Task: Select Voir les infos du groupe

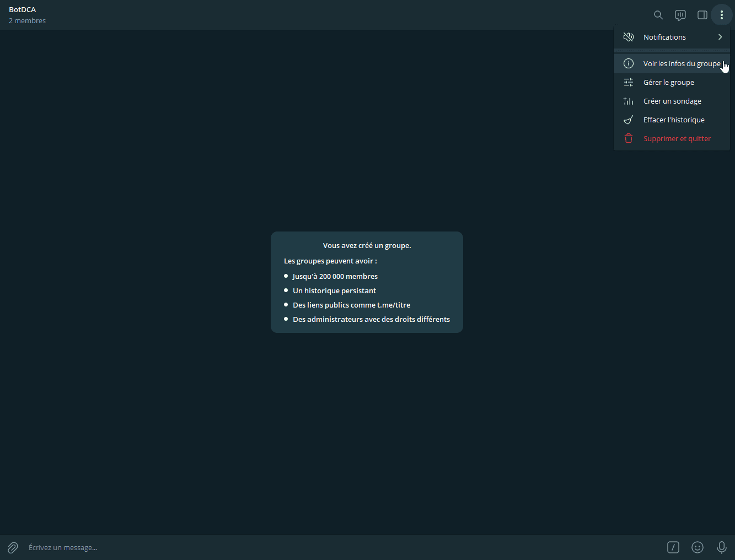Action: point(681,63)
